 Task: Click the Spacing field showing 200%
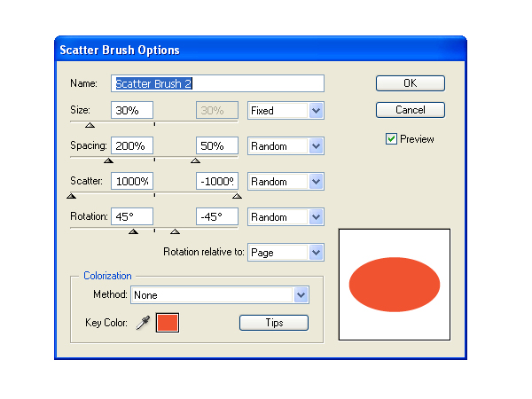click(x=132, y=146)
